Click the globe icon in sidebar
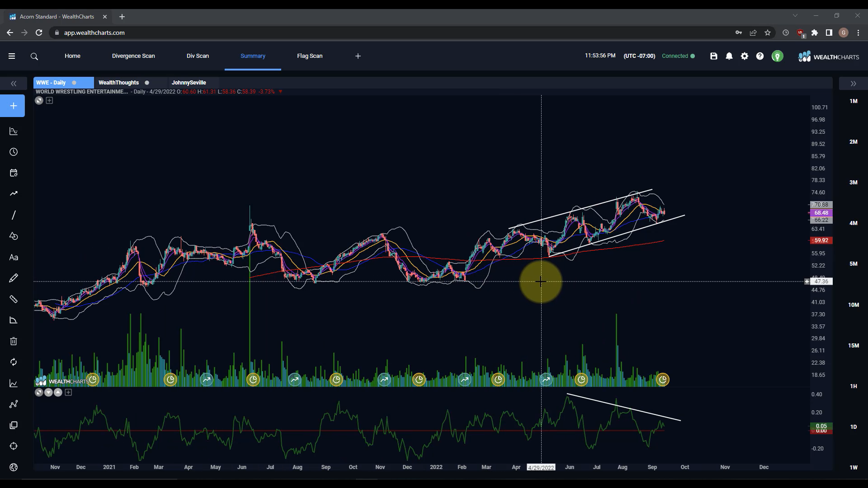Screen dimensions: 868x488 (14, 467)
